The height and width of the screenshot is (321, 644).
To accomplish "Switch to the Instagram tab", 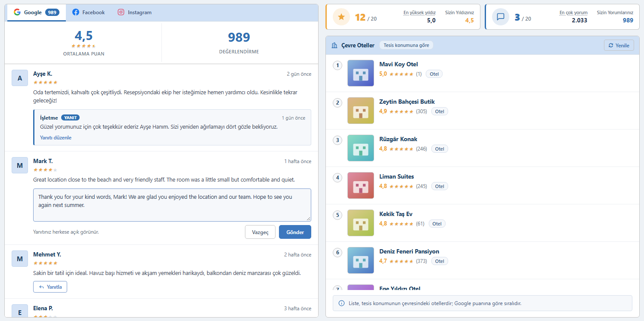I will 135,12.
